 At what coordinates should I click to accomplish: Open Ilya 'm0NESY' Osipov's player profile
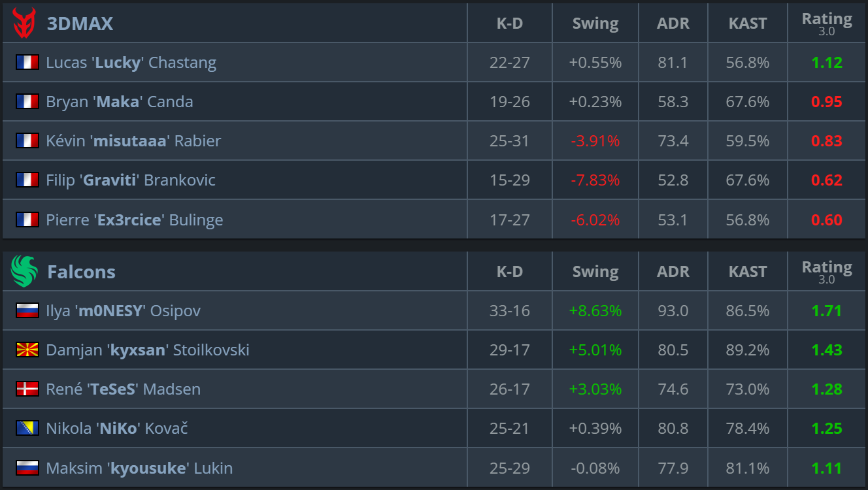(123, 311)
